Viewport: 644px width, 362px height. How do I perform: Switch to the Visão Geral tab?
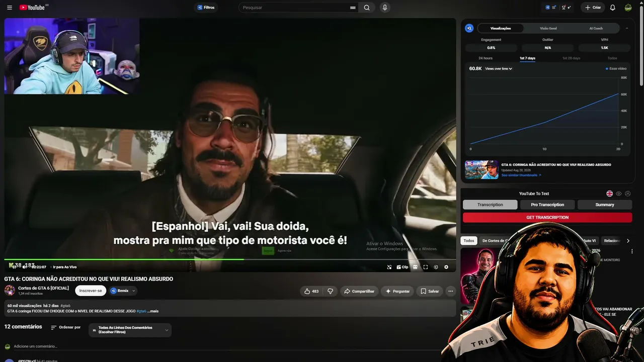tap(548, 28)
